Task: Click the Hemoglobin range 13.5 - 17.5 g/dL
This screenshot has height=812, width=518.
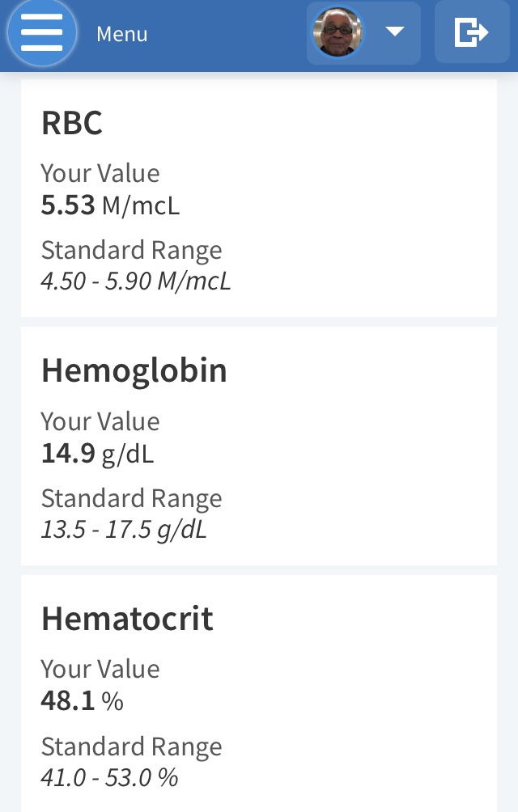Action: pos(124,530)
